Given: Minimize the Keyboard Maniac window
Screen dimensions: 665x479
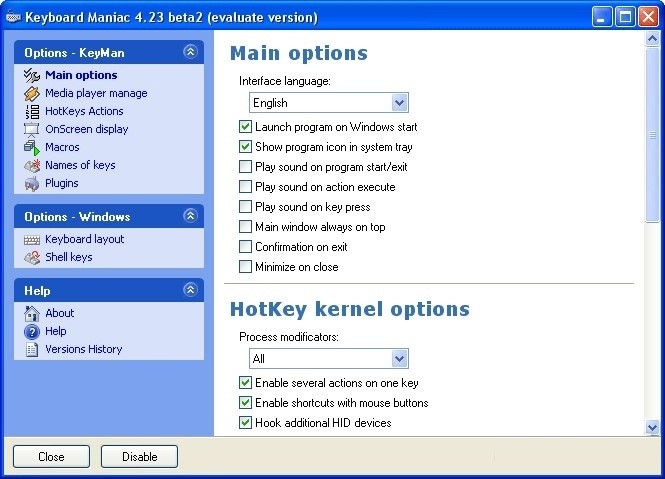Looking at the screenshot, I should 602,17.
